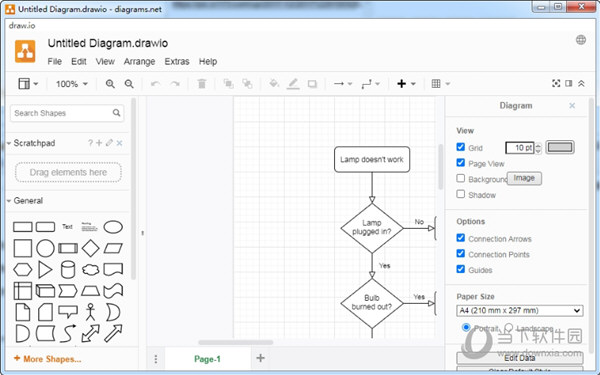600x375 pixels.
Task: Click the Zoom In magnifier icon
Action: coord(110,84)
